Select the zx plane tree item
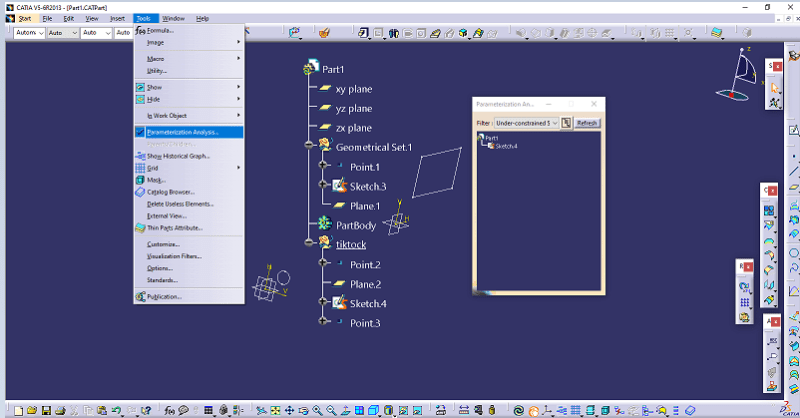Viewport: 800px width, 418px height. (354, 128)
